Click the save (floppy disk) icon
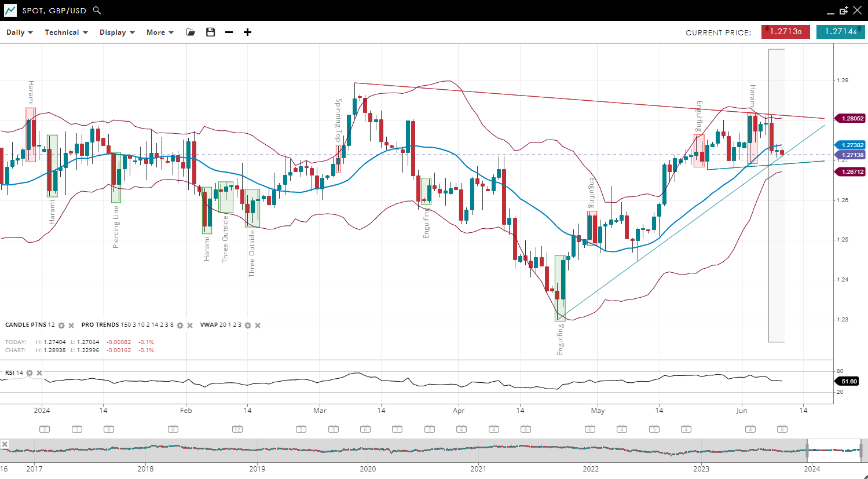Image resolution: width=868 pixels, height=479 pixels. (x=211, y=32)
